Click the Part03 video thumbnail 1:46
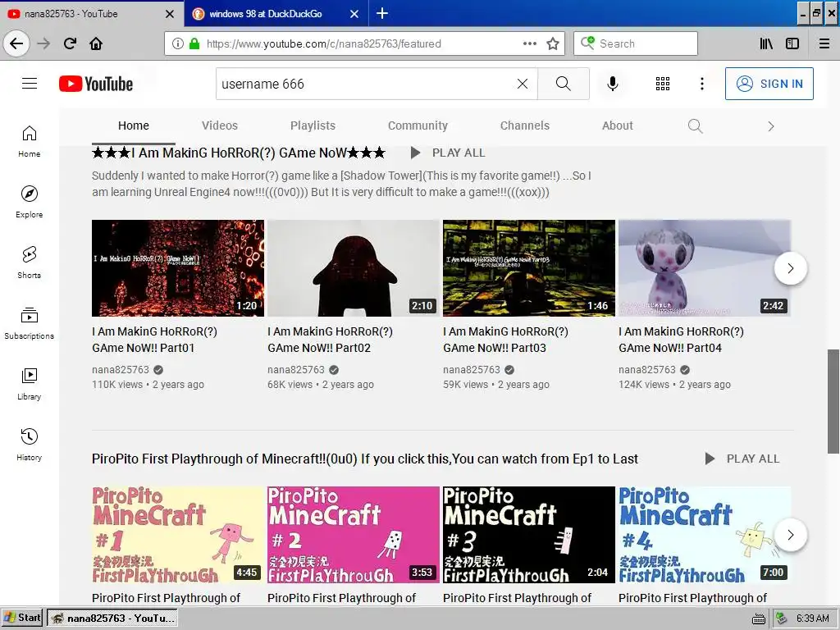 click(x=529, y=268)
